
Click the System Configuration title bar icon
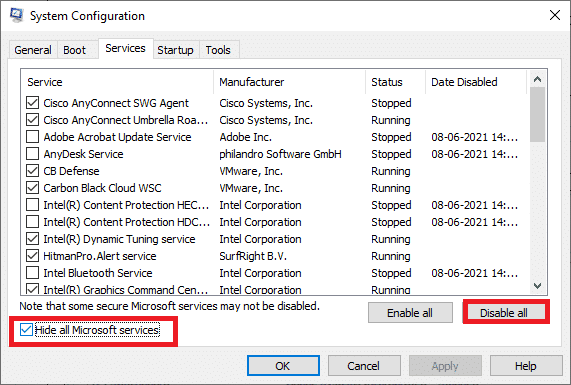[x=16, y=15]
